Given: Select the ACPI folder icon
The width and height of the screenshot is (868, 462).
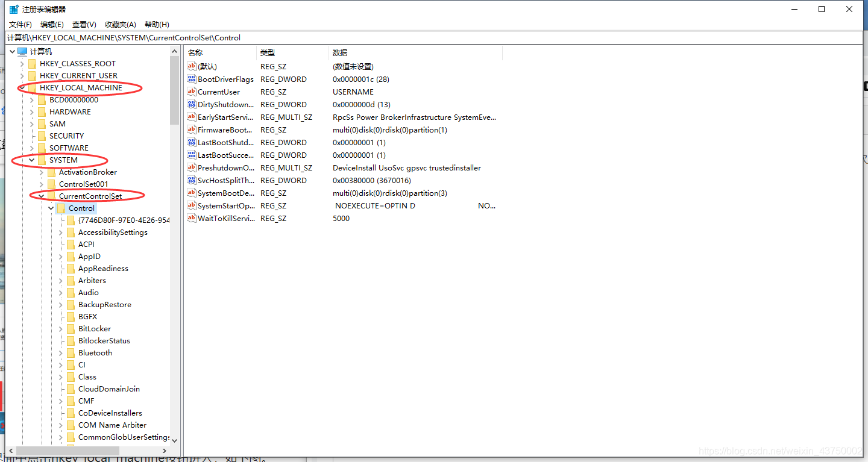Looking at the screenshot, I should tap(71, 245).
